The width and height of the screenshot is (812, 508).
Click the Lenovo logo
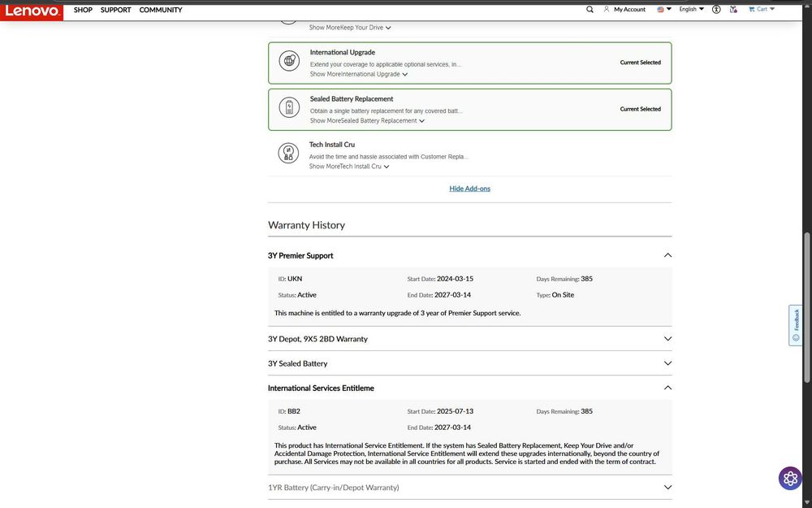point(32,11)
